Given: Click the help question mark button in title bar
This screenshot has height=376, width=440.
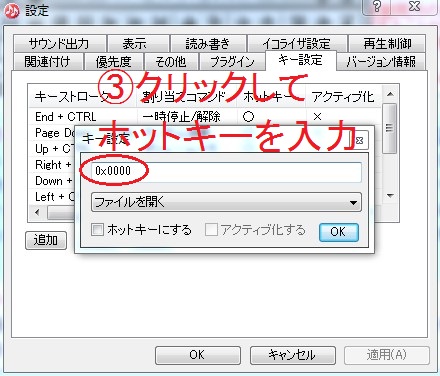Looking at the screenshot, I should [x=377, y=6].
